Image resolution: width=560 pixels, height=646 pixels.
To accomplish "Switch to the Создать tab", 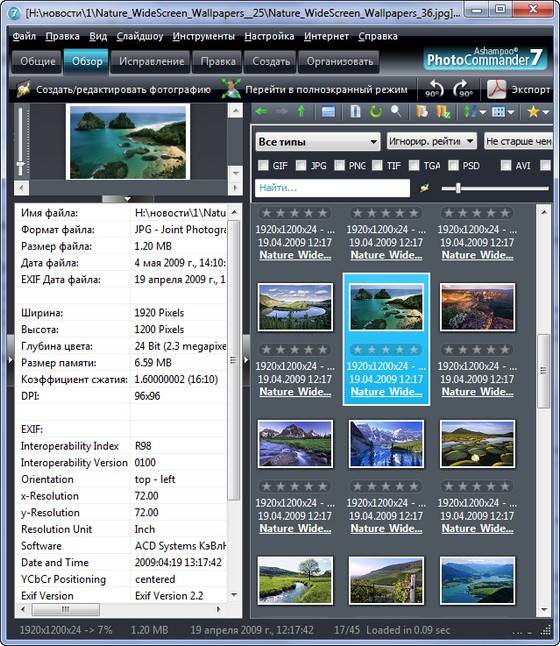I will pos(271,61).
